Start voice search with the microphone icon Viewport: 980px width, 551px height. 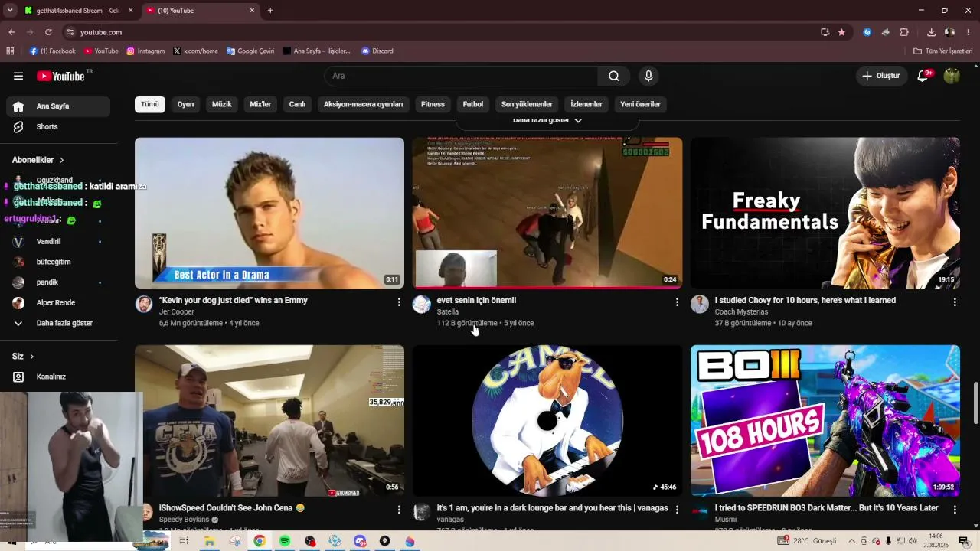(x=648, y=76)
